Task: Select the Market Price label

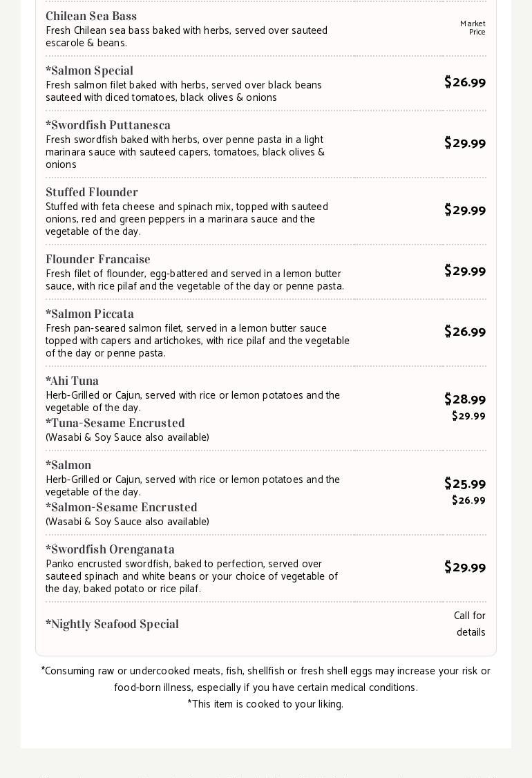Action: coord(473,28)
